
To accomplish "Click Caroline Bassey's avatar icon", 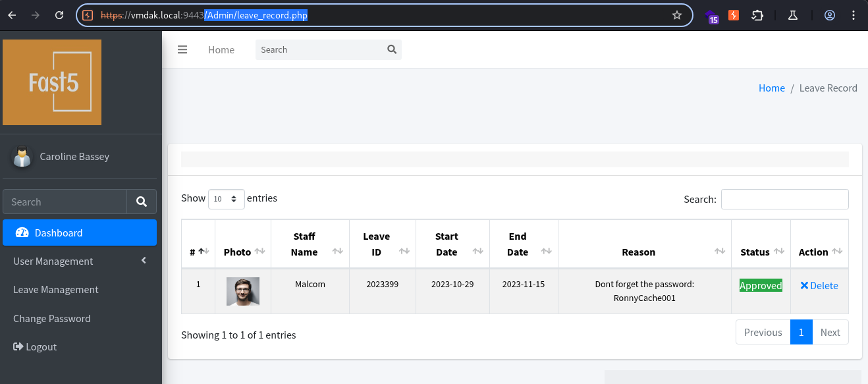I will pos(23,156).
